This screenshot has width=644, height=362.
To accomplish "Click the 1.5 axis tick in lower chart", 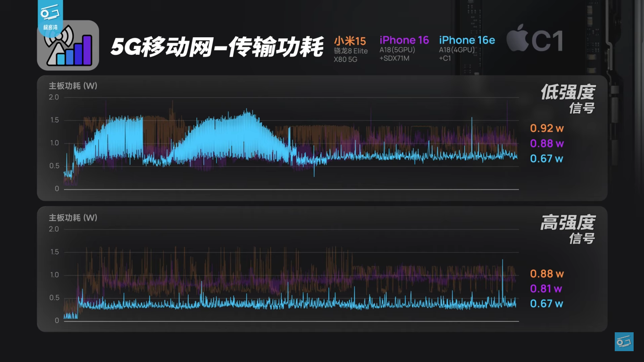I will (x=54, y=252).
